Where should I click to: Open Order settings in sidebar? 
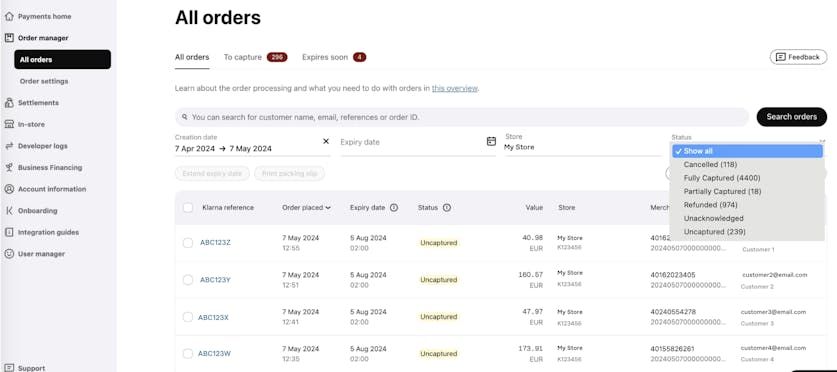pos(44,81)
